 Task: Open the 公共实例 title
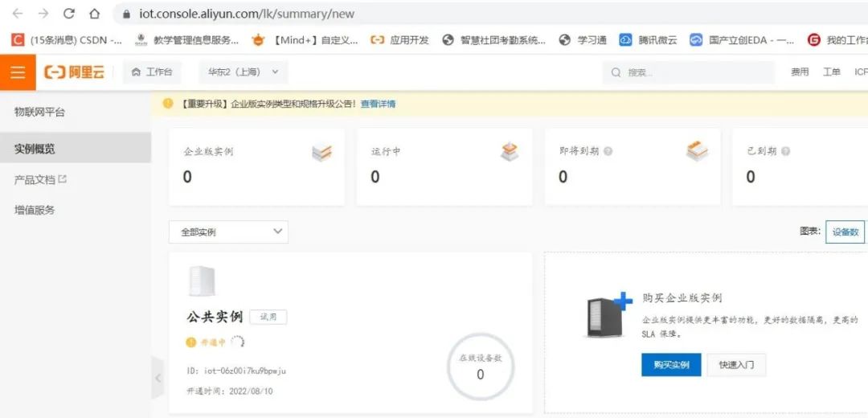tap(215, 317)
